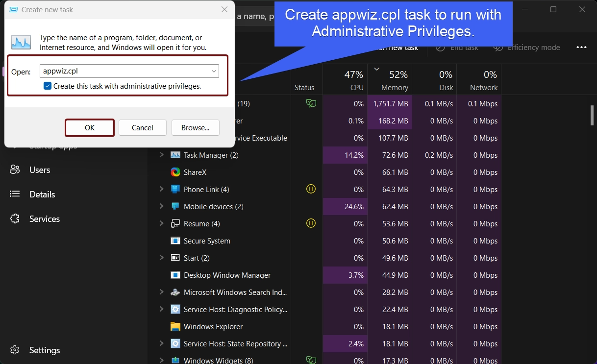Click the Phone Link process icon
Image resolution: width=597 pixels, height=364 pixels.
point(175,189)
